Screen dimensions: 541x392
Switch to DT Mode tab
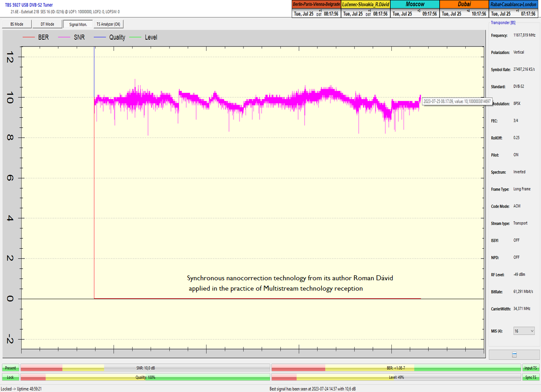(x=47, y=24)
